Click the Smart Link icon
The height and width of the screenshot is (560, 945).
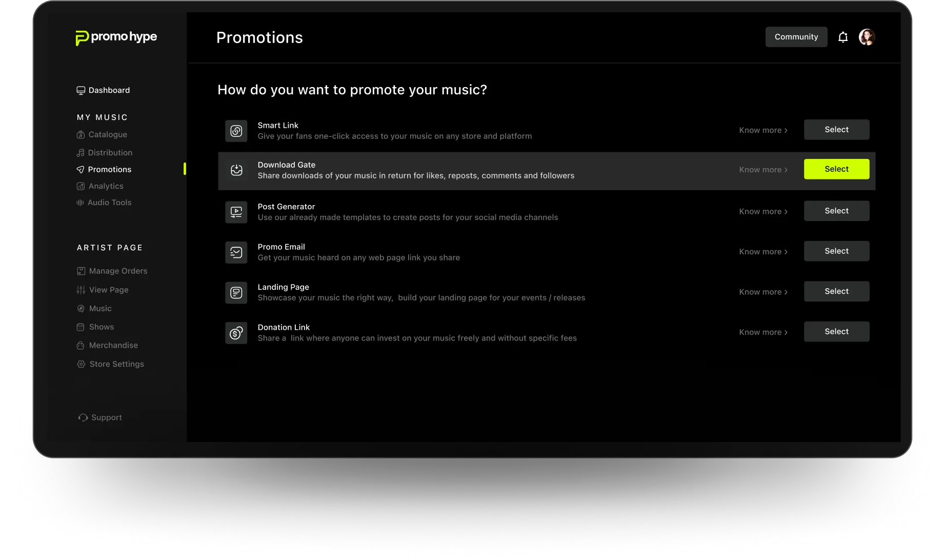(236, 131)
